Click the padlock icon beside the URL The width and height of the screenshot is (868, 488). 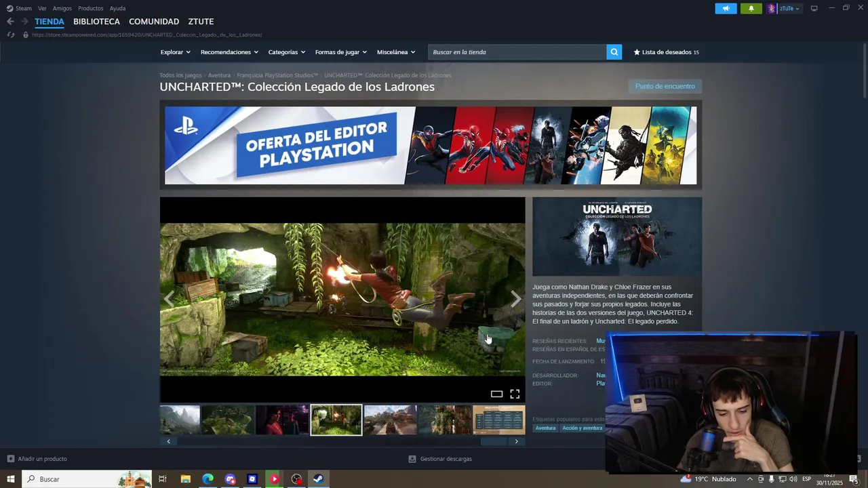pos(26,35)
